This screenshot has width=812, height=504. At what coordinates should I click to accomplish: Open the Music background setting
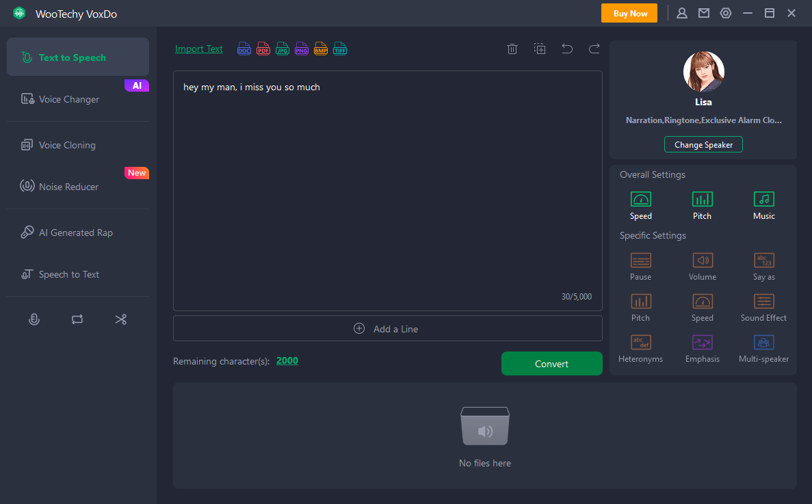pos(763,205)
